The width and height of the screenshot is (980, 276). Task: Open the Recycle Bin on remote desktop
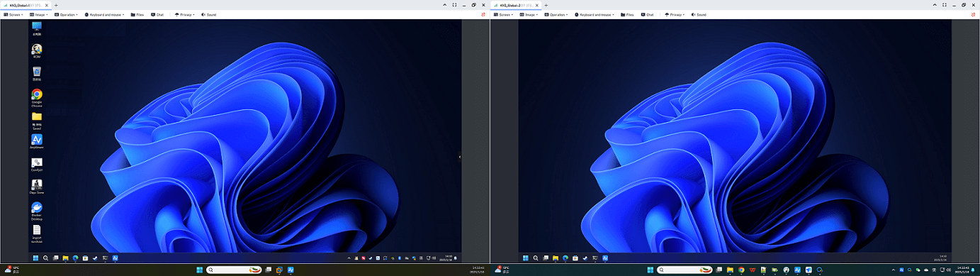37,74
